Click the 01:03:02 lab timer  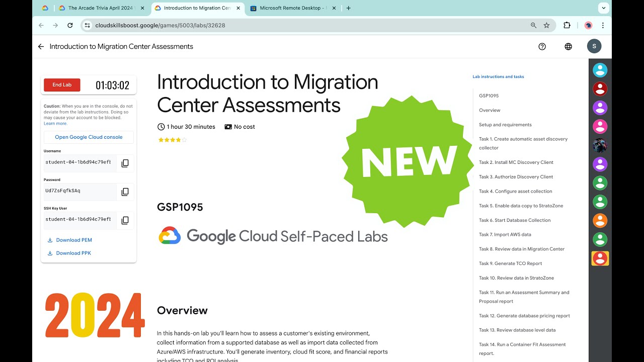(112, 85)
